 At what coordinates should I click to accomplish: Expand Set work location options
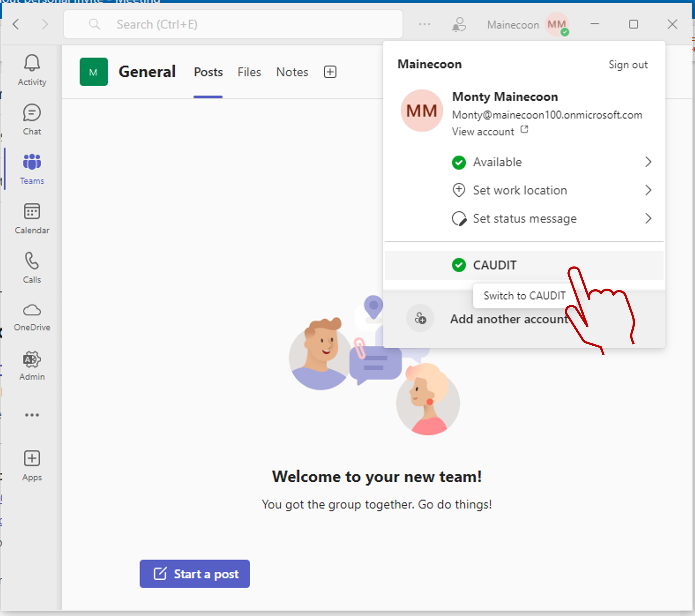click(552, 190)
